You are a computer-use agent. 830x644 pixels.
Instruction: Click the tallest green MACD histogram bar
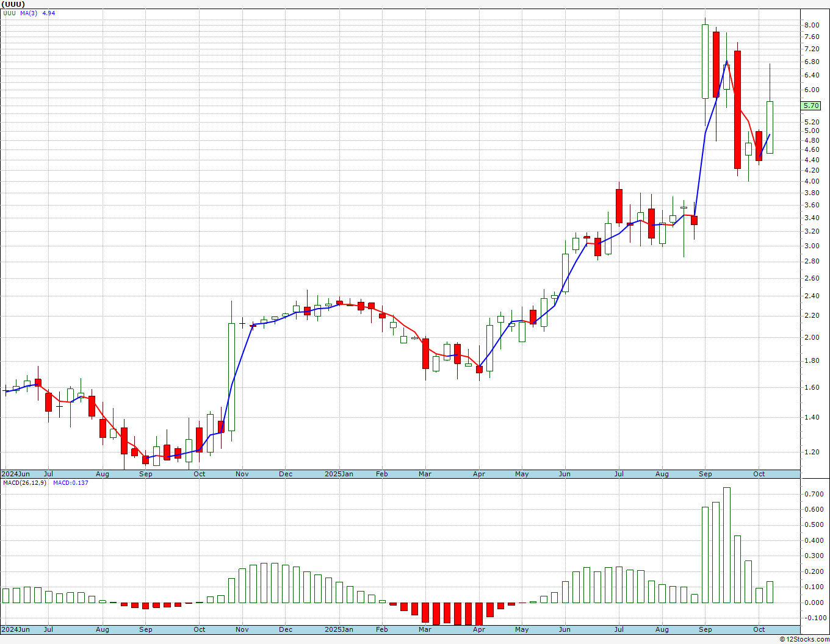tap(727, 545)
